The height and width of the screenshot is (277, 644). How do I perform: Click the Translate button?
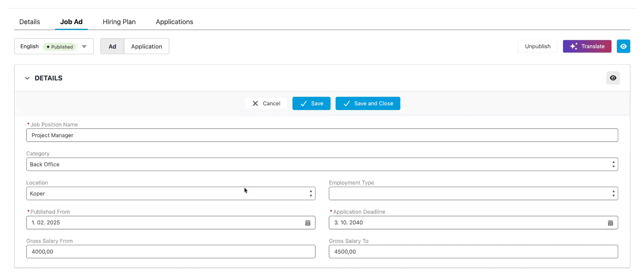587,46
